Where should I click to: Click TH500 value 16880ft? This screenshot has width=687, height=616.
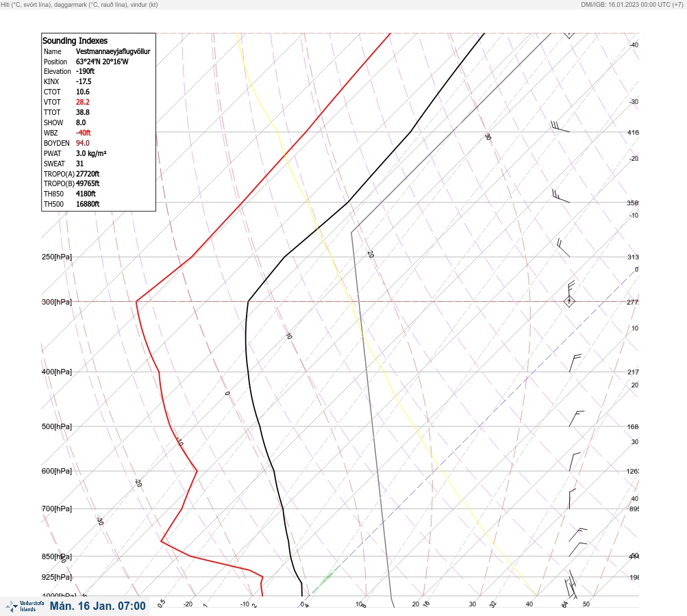pos(88,204)
